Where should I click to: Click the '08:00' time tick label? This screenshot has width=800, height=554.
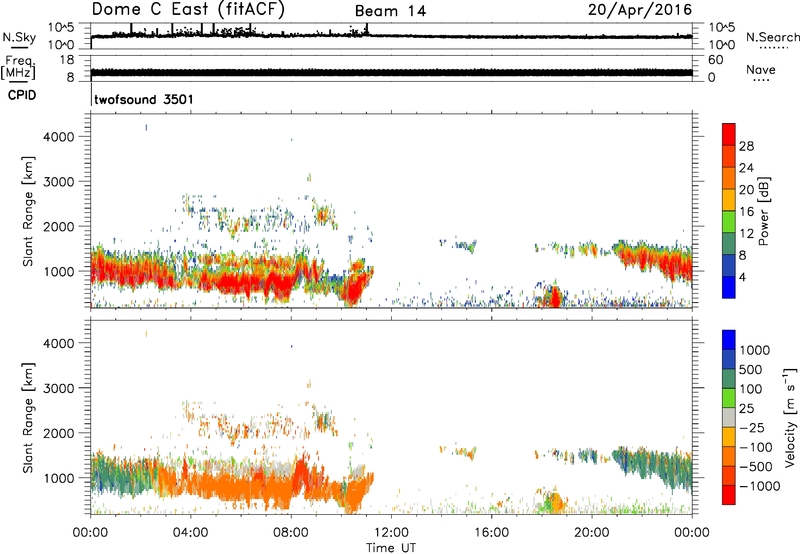pyautogui.click(x=291, y=533)
